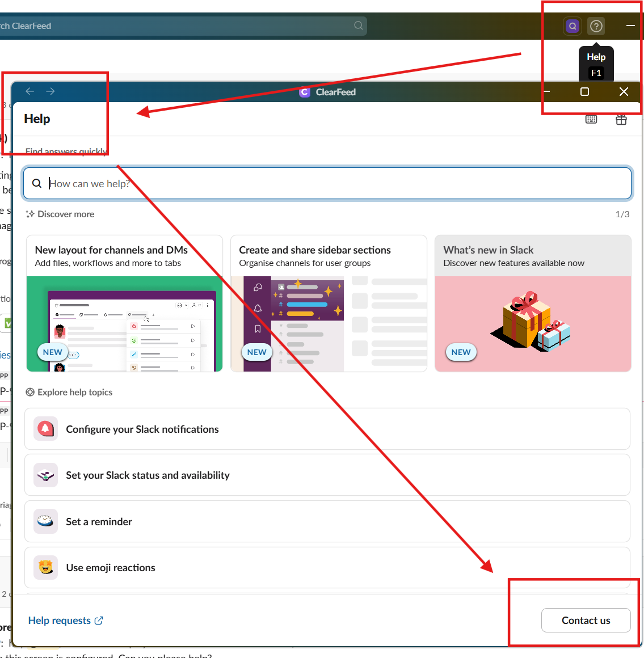
Task: Go forward with the right arrow
Action: 50,91
